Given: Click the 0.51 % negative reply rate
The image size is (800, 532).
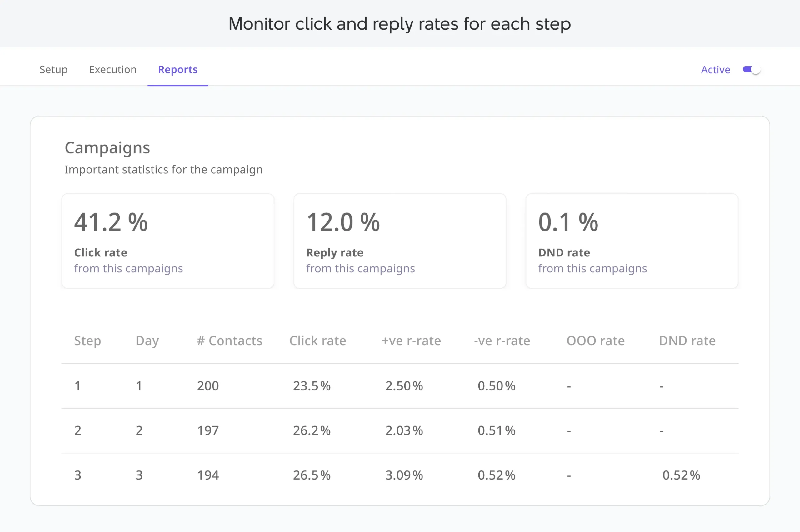Looking at the screenshot, I should [497, 430].
